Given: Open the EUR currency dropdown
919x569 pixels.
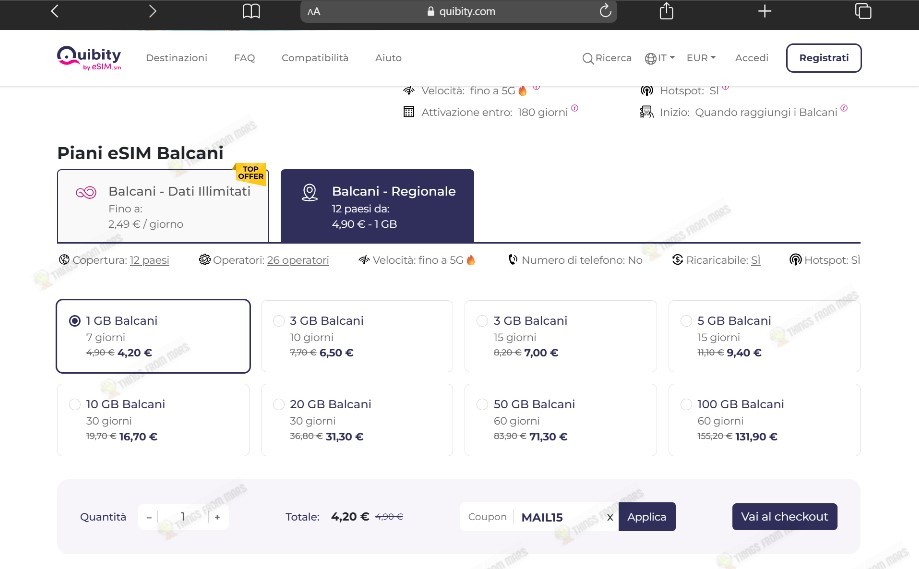Looking at the screenshot, I should point(701,58).
